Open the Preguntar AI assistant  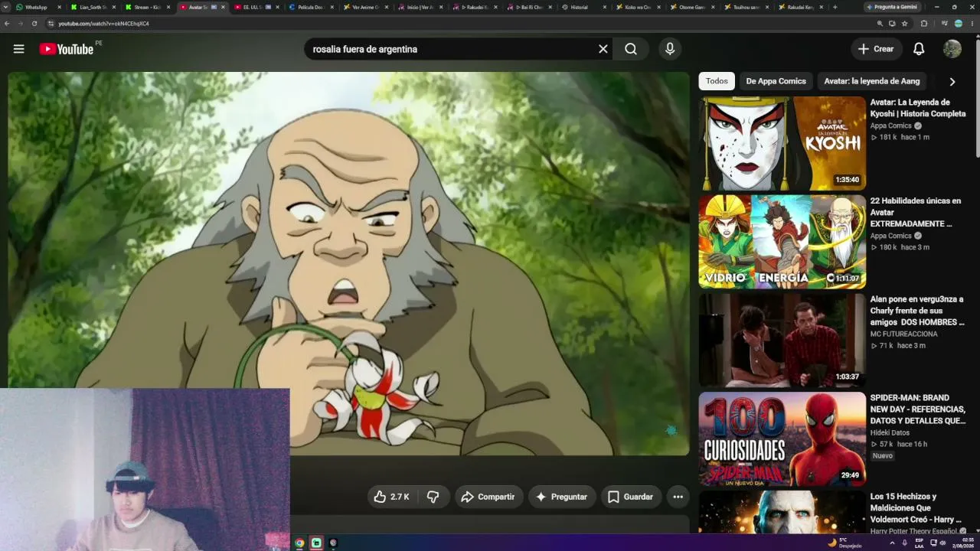[562, 497]
